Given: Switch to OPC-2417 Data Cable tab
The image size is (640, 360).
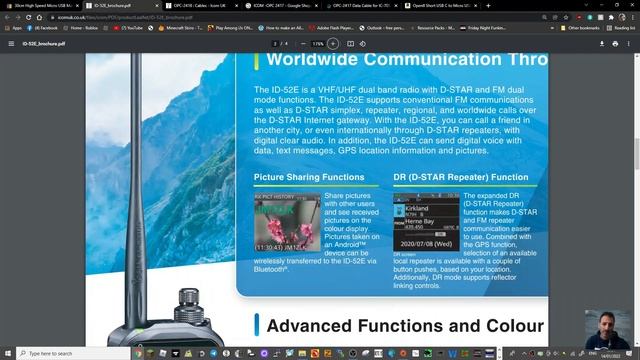Looking at the screenshot, I should (360, 6).
